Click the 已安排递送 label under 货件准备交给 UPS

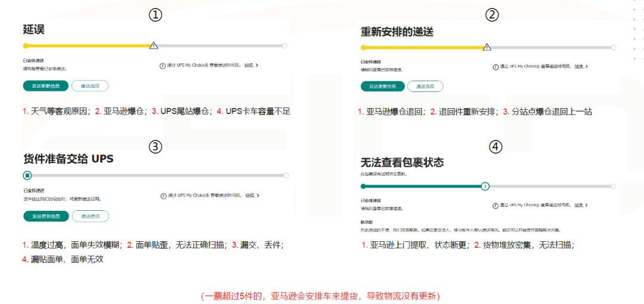tap(33, 191)
